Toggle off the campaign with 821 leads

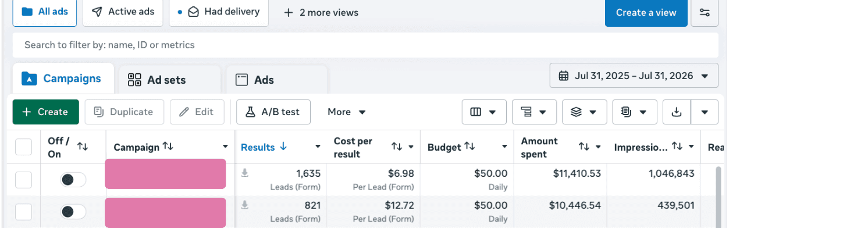tap(73, 212)
